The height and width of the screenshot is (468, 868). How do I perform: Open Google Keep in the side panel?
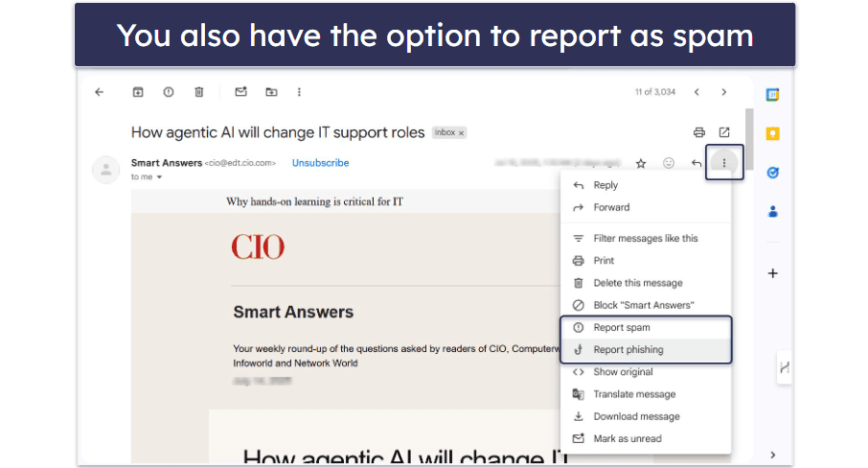pyautogui.click(x=773, y=133)
